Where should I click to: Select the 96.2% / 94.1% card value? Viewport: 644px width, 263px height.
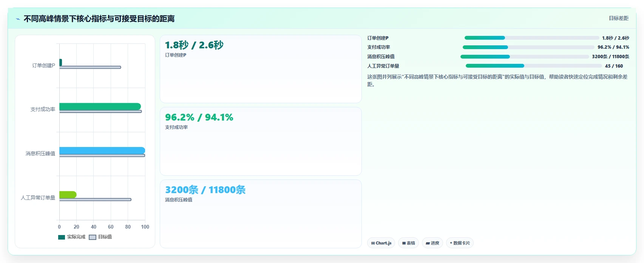tap(199, 117)
